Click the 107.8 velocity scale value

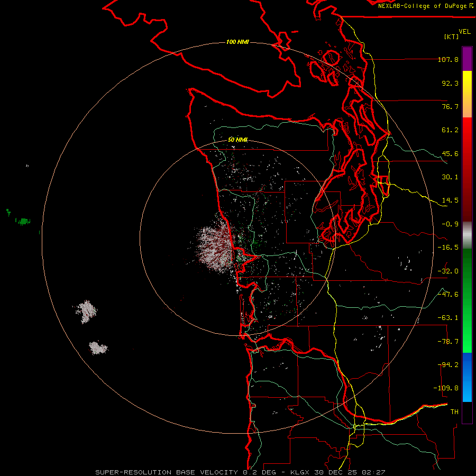(x=448, y=59)
